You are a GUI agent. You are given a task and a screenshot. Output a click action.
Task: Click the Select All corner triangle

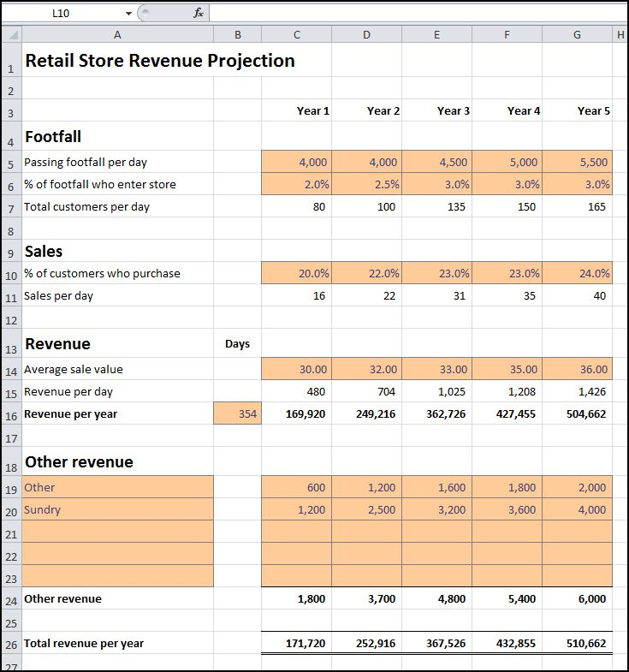pos(12,34)
